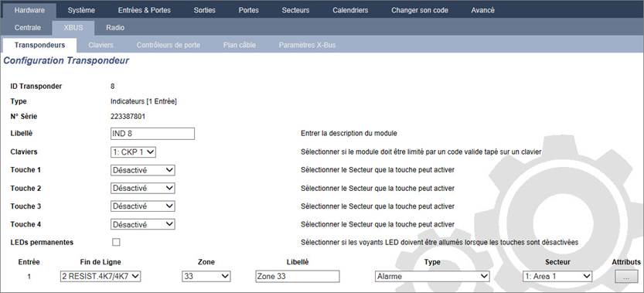Open the Claviers tab
The image size is (644, 293).
click(x=101, y=45)
